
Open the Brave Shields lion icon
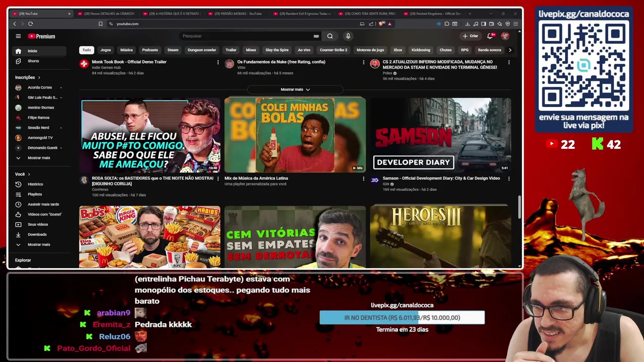point(382,24)
